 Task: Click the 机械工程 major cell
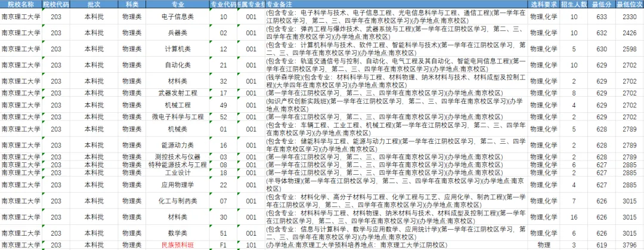coord(178,105)
